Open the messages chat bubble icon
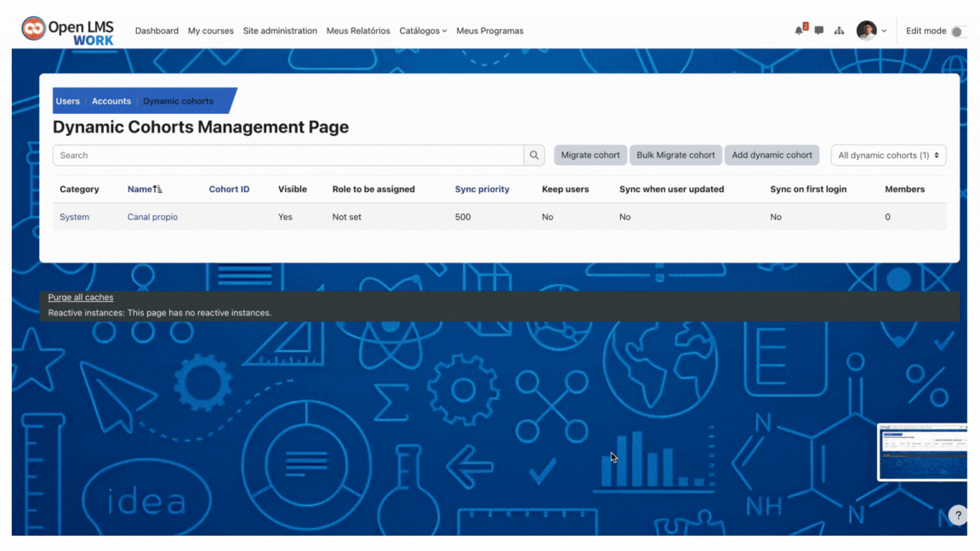The image size is (980, 551). pyautogui.click(x=818, y=31)
